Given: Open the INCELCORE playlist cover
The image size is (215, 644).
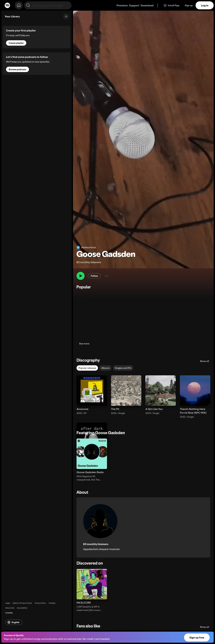Looking at the screenshot, I should pyautogui.click(x=92, y=584).
